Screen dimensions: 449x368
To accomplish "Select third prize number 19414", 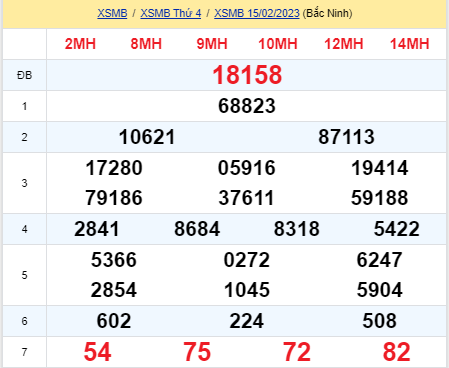I will pos(379,168).
